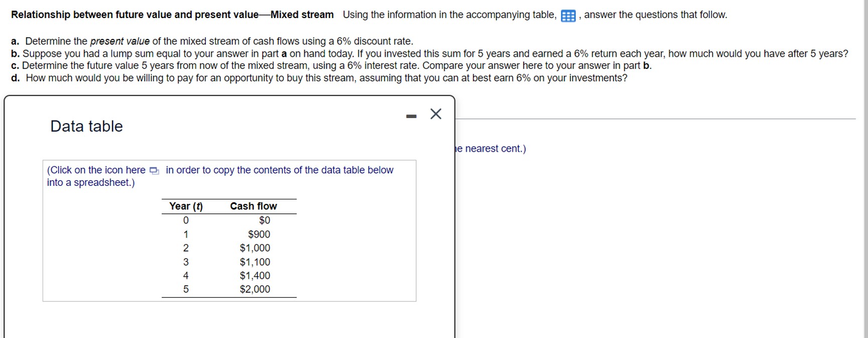868x338 pixels.
Task: Select the $1,000 cash flow for year 2
Action: [255, 248]
